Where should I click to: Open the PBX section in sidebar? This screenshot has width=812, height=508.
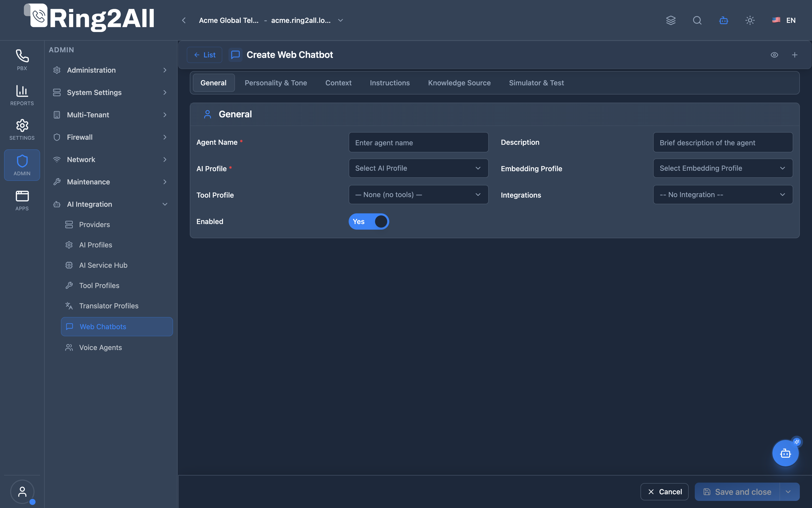point(22,60)
